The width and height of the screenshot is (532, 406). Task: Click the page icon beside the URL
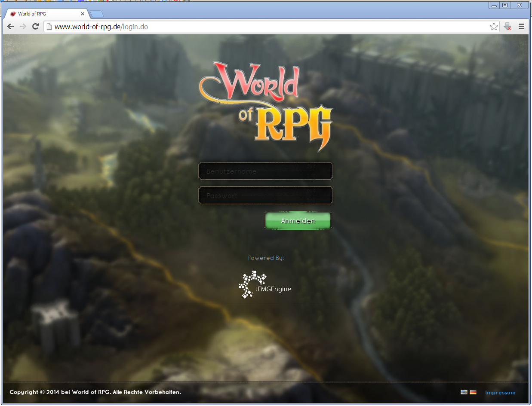pyautogui.click(x=49, y=27)
